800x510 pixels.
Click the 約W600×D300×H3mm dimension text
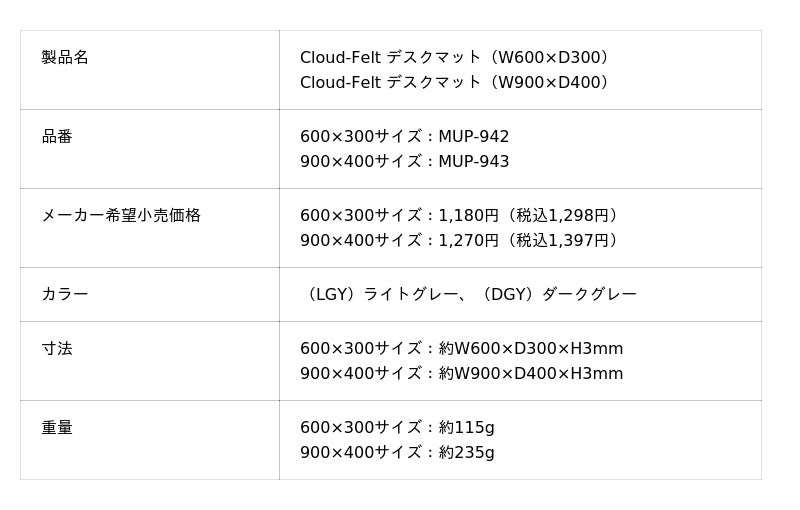pyautogui.click(x=530, y=348)
